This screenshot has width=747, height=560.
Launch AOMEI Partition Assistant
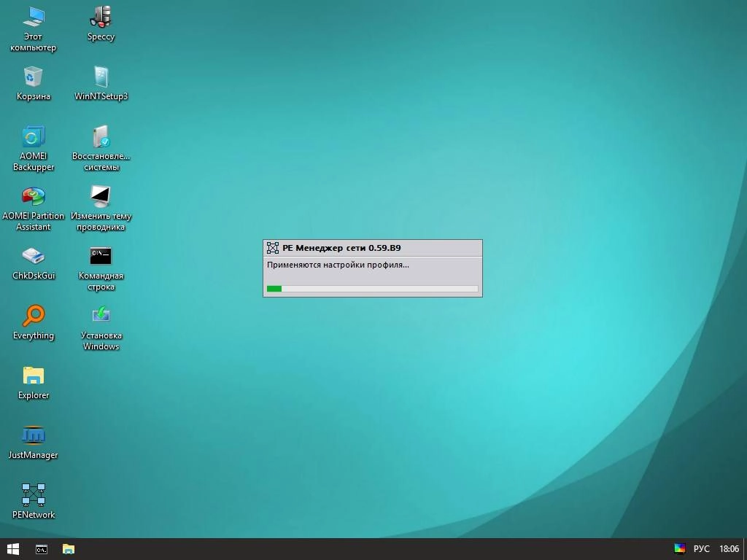tap(33, 208)
